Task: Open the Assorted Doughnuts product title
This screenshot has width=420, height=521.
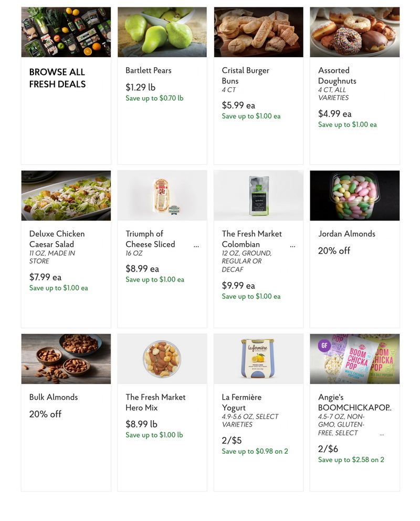Action: 337,76
